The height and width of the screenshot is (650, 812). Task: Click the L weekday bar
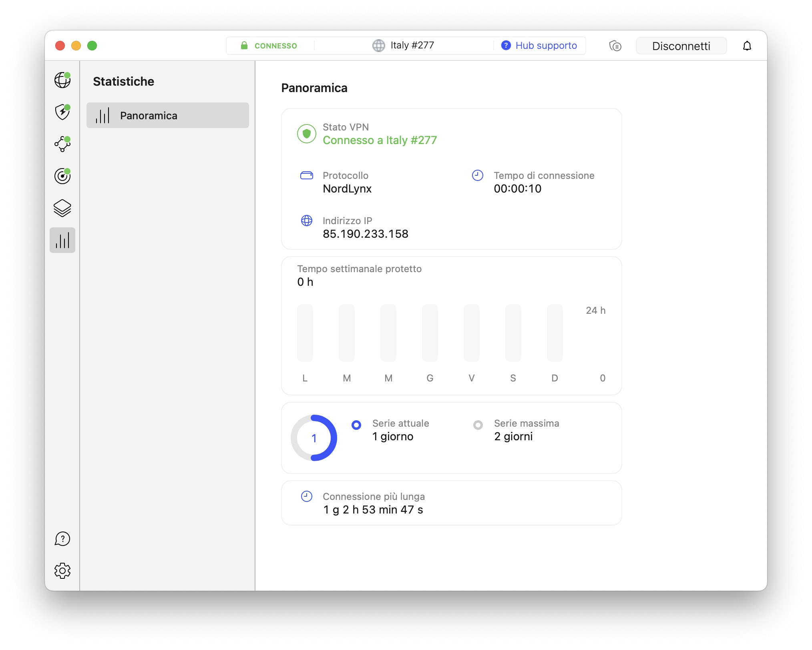305,333
